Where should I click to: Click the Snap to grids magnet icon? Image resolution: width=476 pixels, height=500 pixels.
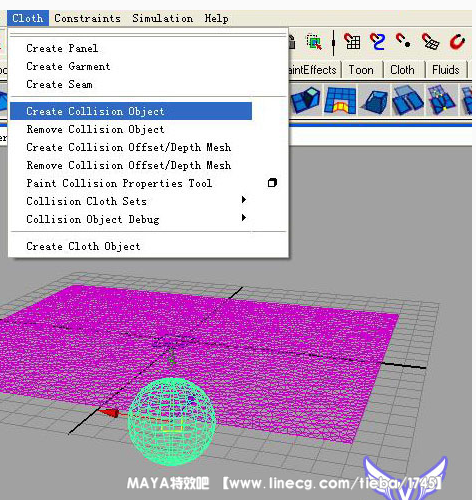(x=352, y=41)
